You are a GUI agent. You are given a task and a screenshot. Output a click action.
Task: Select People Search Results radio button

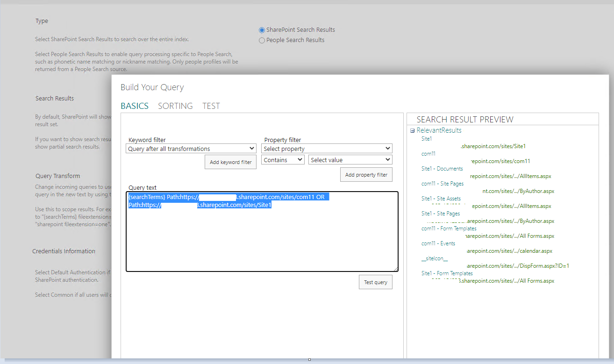pyautogui.click(x=262, y=40)
